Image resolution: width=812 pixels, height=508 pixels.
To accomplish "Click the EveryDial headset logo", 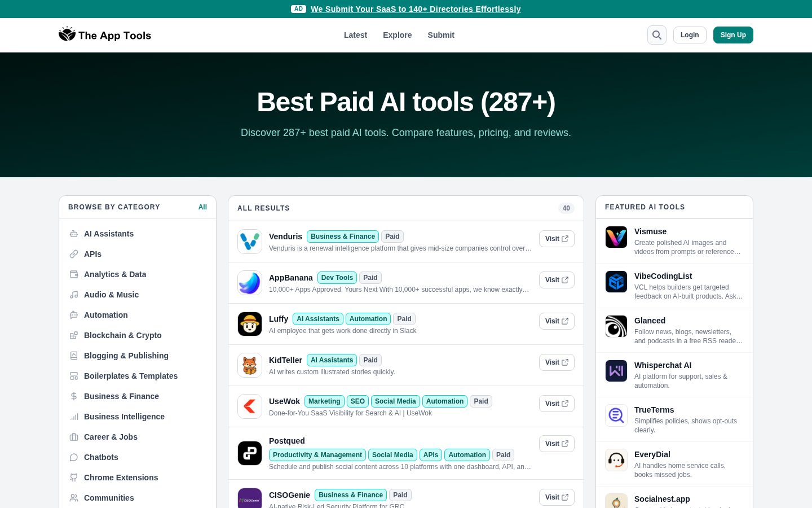I will [616, 460].
